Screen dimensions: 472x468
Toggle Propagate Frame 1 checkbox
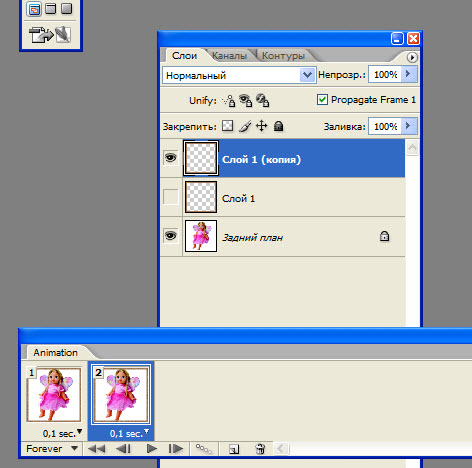pos(322,99)
